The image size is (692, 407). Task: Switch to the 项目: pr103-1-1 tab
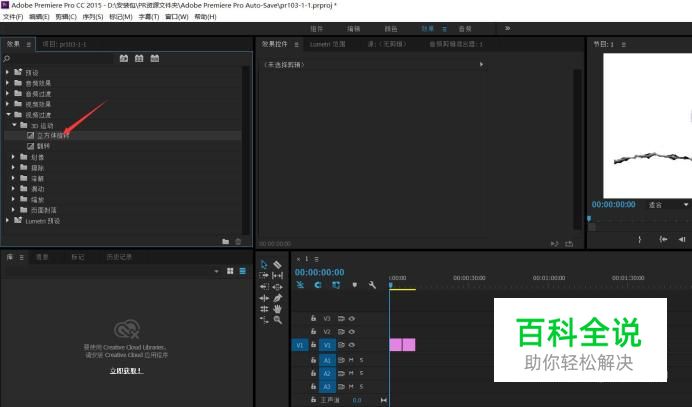(x=64, y=44)
